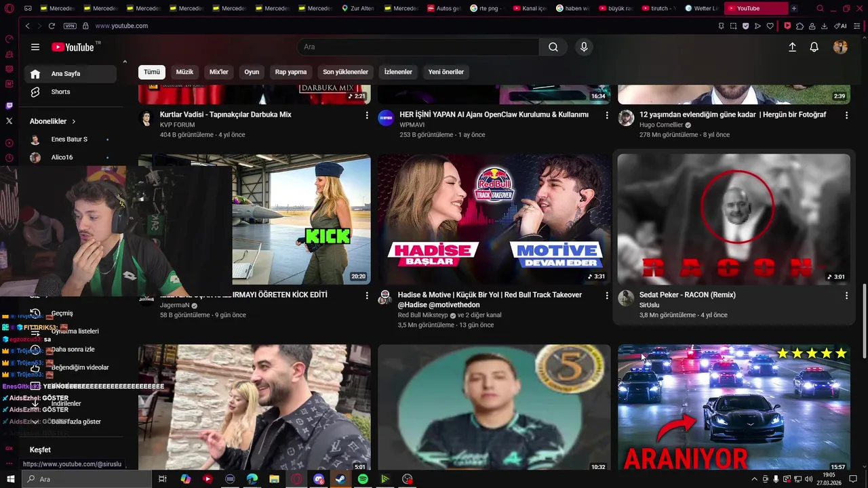The width and height of the screenshot is (868, 488).
Task: Select the Rap yapma filter chip
Action: [291, 72]
